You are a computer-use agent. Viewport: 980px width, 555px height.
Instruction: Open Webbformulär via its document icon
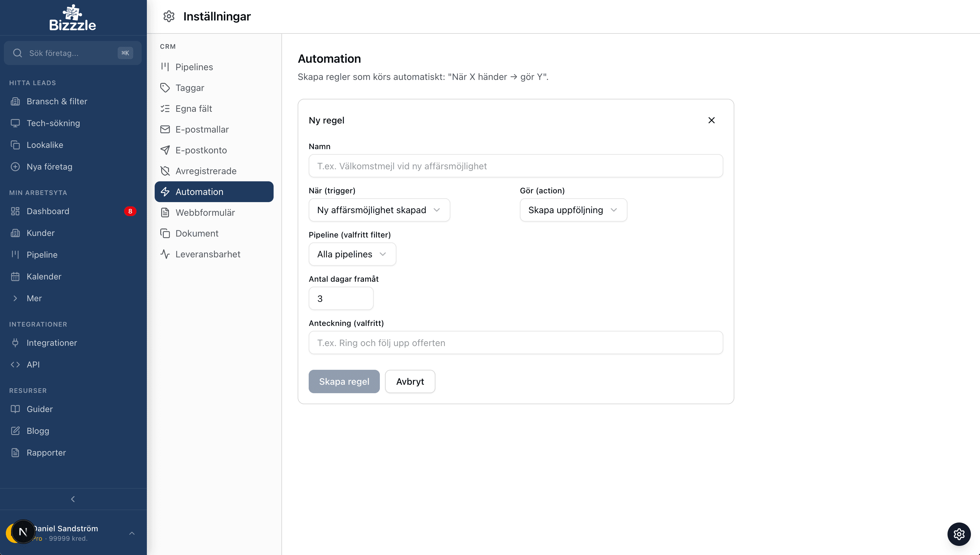(165, 212)
